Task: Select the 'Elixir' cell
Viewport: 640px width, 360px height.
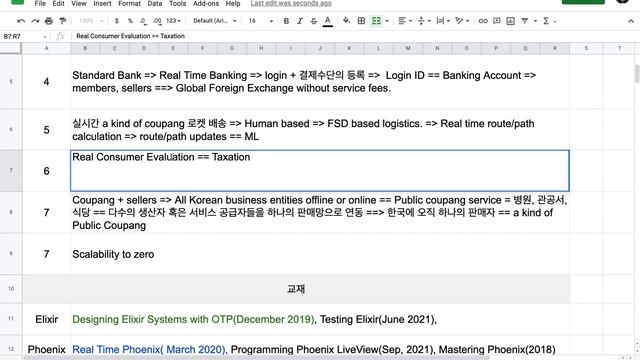Action: (x=47, y=319)
